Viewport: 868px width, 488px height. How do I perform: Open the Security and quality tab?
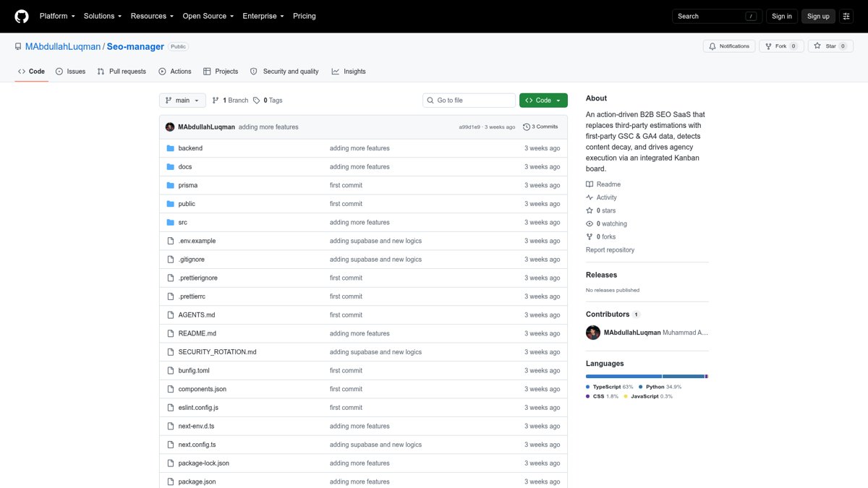point(284,72)
